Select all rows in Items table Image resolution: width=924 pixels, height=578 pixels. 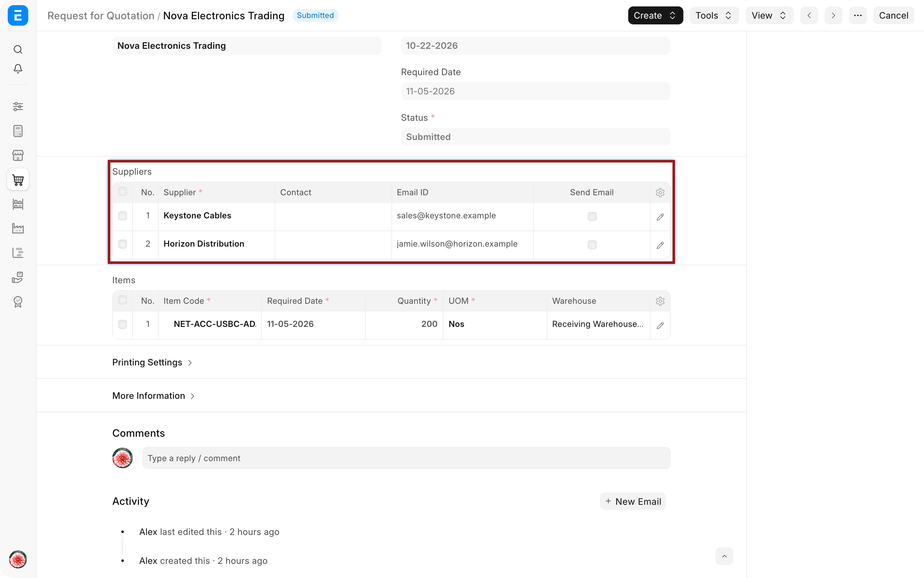point(123,300)
